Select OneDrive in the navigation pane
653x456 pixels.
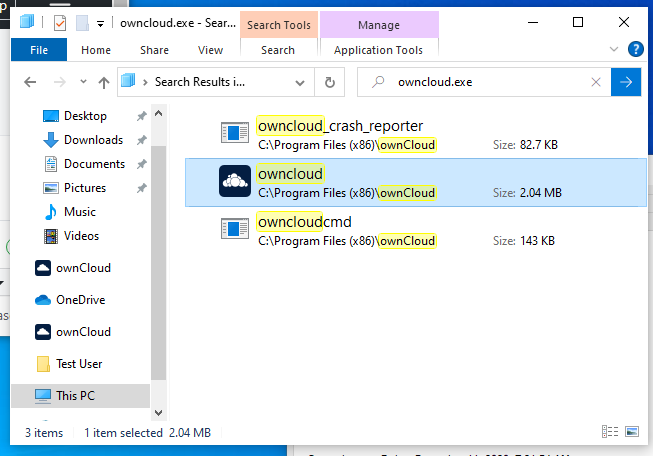pos(80,300)
